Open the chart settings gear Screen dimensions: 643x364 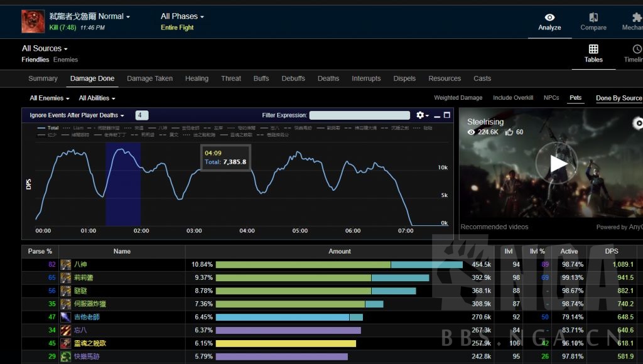pyautogui.click(x=421, y=115)
